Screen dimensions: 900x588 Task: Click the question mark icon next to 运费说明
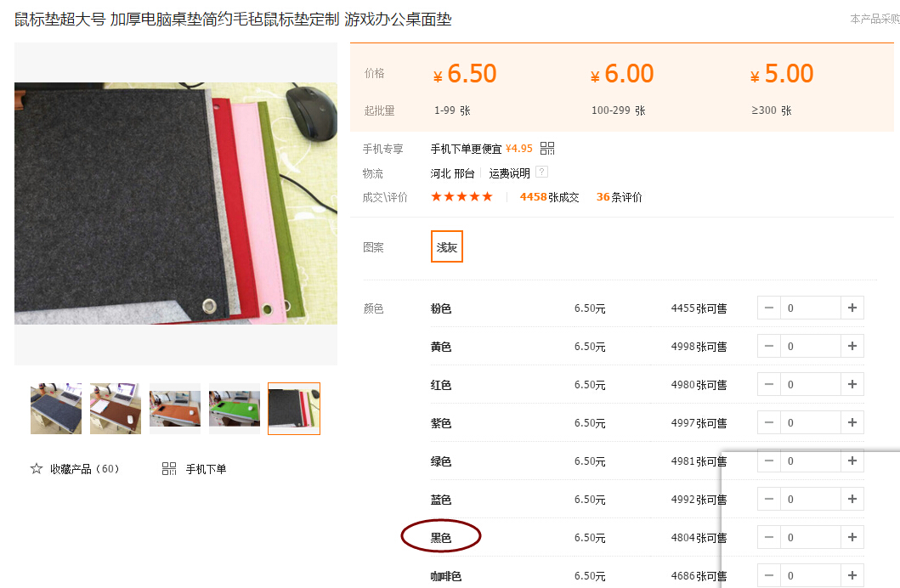542,172
